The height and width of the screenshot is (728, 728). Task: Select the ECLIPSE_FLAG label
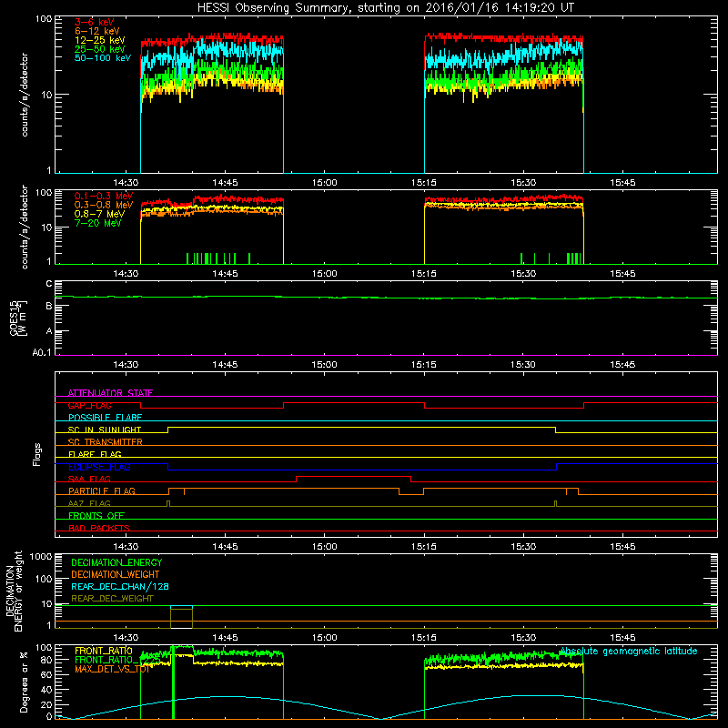coord(99,467)
